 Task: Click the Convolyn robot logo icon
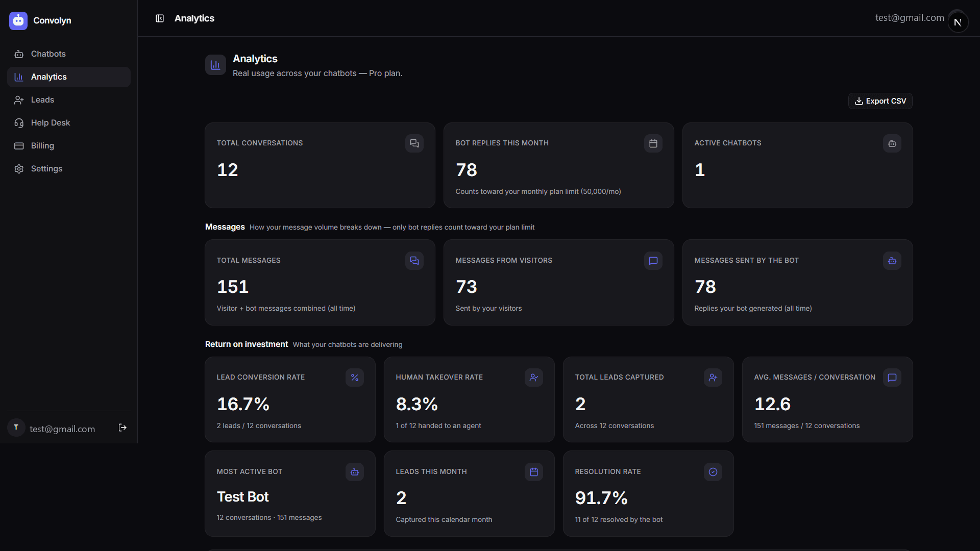click(x=18, y=20)
